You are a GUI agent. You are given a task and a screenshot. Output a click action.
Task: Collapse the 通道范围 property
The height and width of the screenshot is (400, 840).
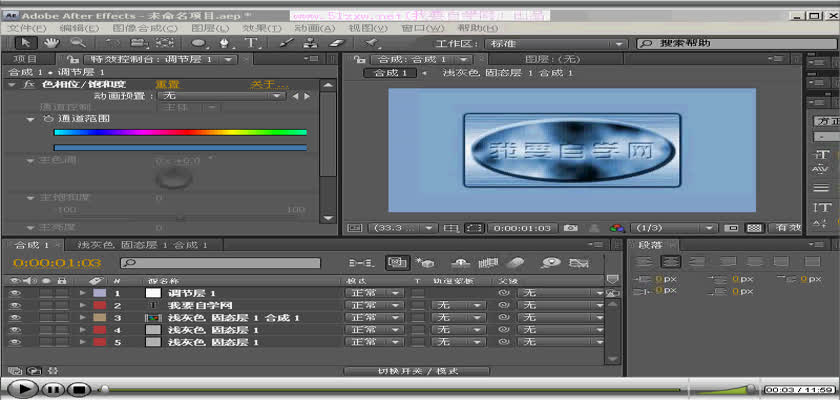(x=31, y=119)
